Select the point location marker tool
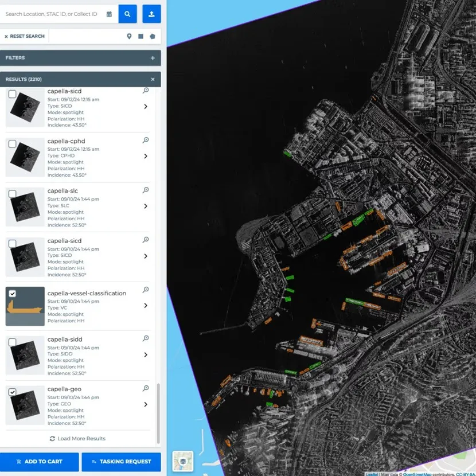The image size is (476, 476). 129,36
